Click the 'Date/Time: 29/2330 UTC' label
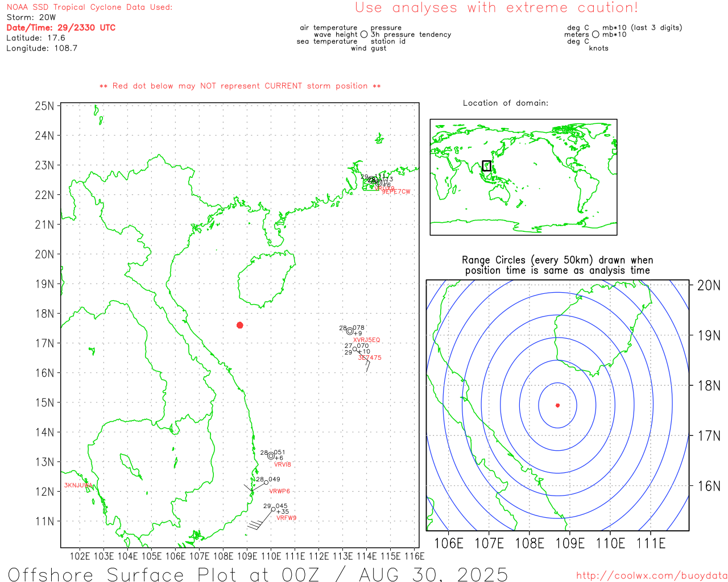The width and height of the screenshot is (728, 582). 61,27
